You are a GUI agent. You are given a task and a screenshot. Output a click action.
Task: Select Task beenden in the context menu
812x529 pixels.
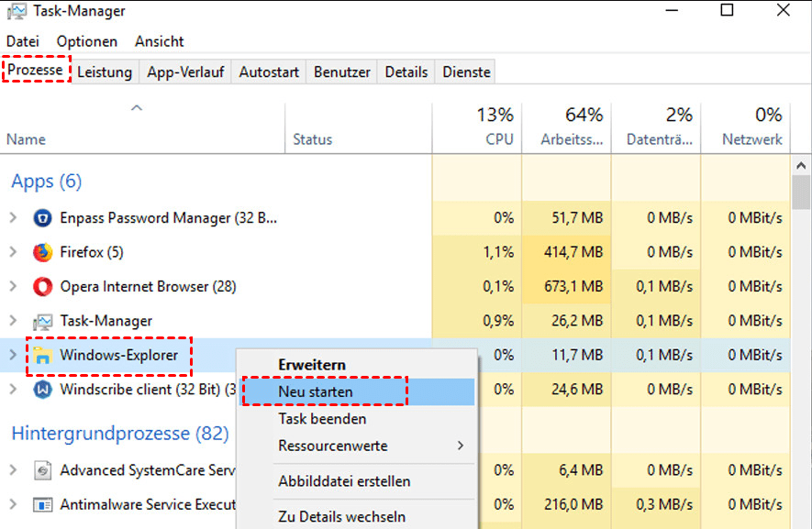tap(322, 419)
